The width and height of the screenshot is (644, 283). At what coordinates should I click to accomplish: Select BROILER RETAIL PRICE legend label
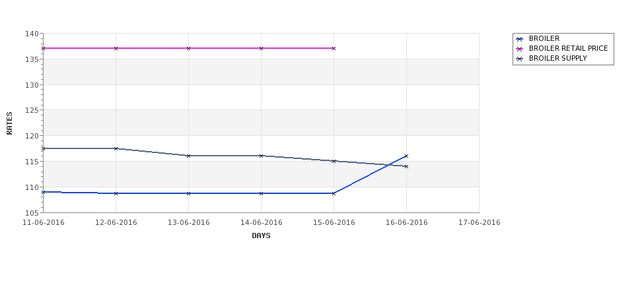569,48
